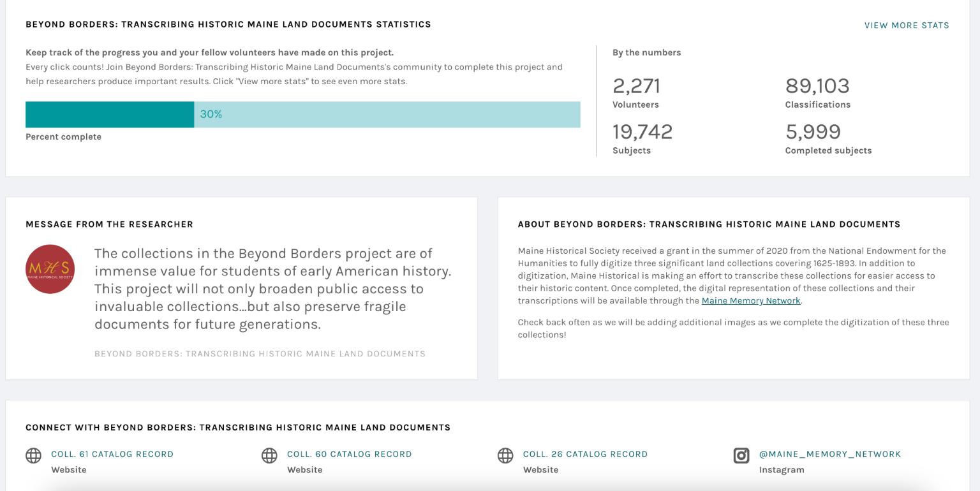Viewport: 980px width, 491px height.
Task: Click the globe icon beside Coll. 61 Catalog Record
Action: click(33, 455)
